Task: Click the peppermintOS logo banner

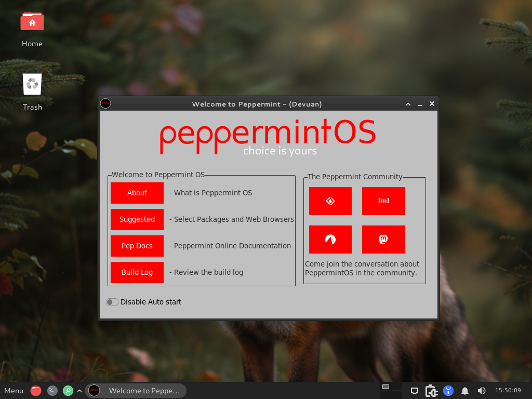Action: 268,137
